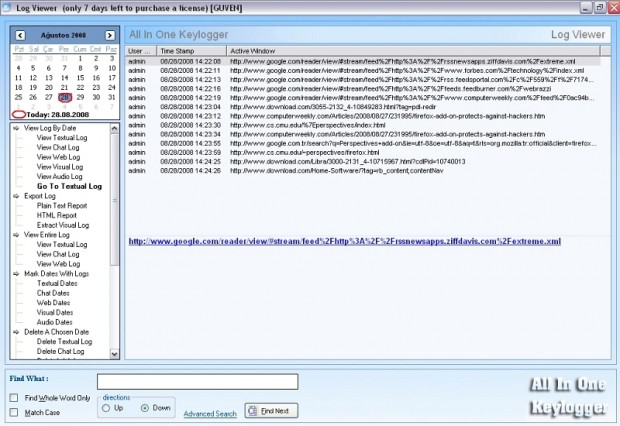Select Extract Visual Log
The image size is (620, 426).
tap(63, 225)
